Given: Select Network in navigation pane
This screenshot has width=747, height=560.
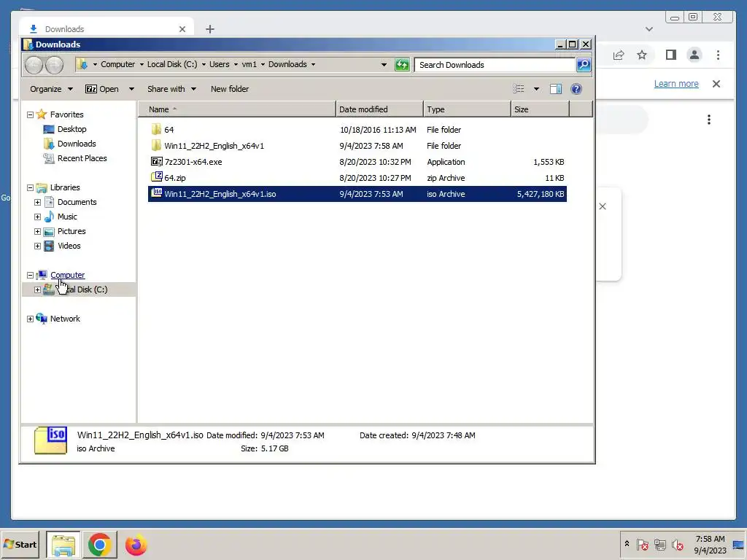Looking at the screenshot, I should pyautogui.click(x=65, y=319).
